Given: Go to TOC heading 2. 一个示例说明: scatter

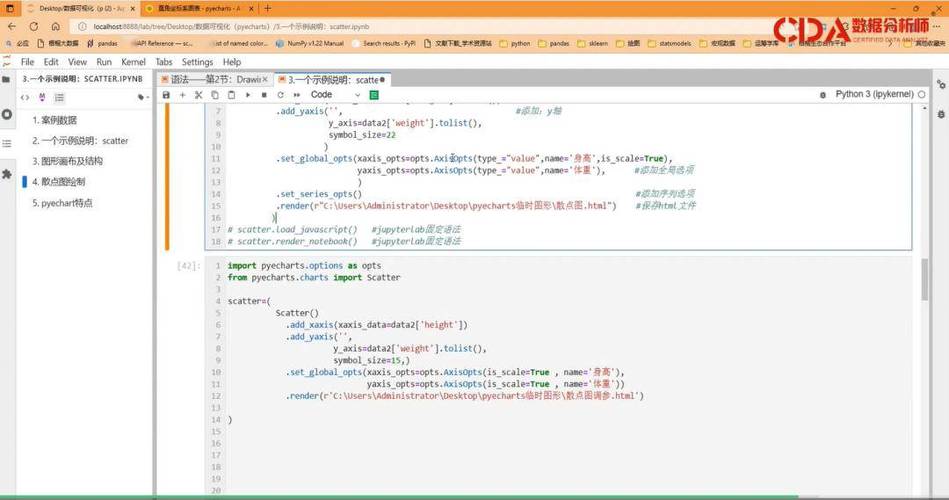Looking at the screenshot, I should (x=80, y=140).
